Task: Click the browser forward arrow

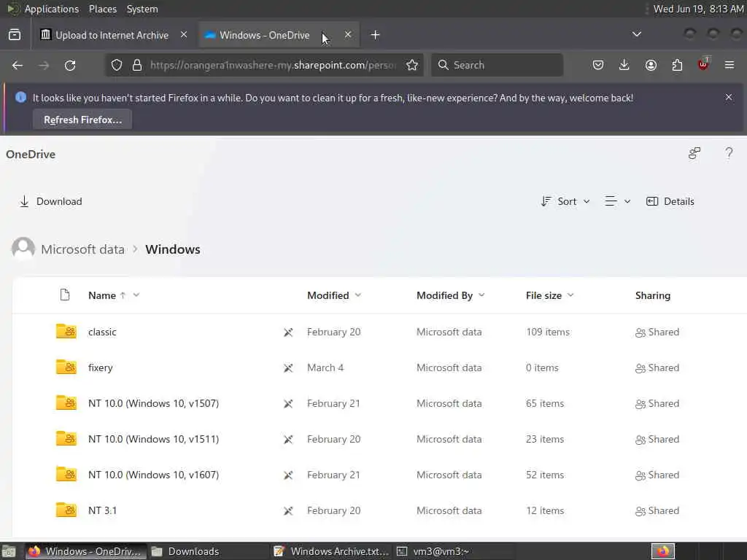Action: tap(44, 65)
